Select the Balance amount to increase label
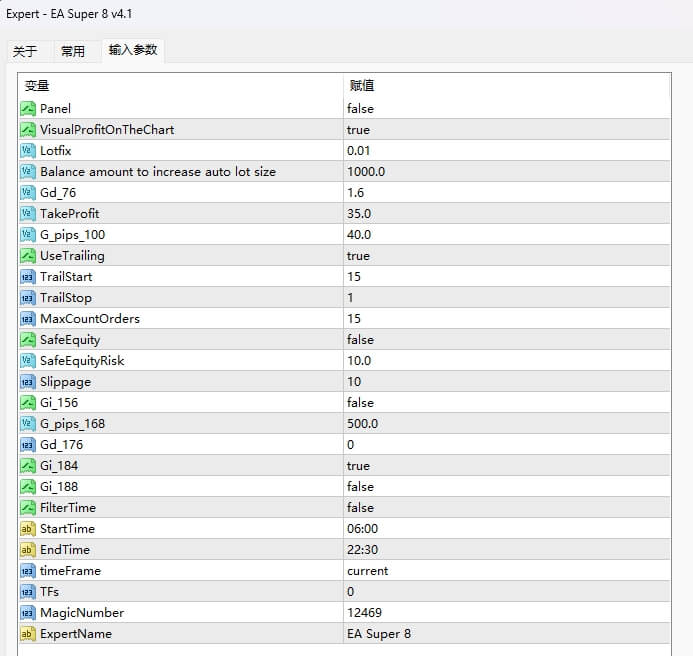 tap(158, 172)
